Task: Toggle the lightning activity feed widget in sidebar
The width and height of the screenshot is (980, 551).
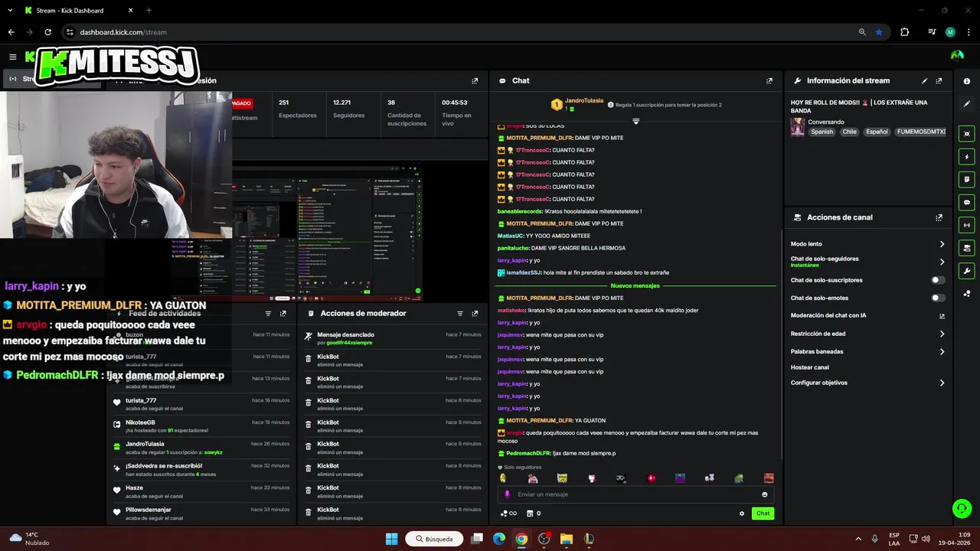Action: coord(967,156)
